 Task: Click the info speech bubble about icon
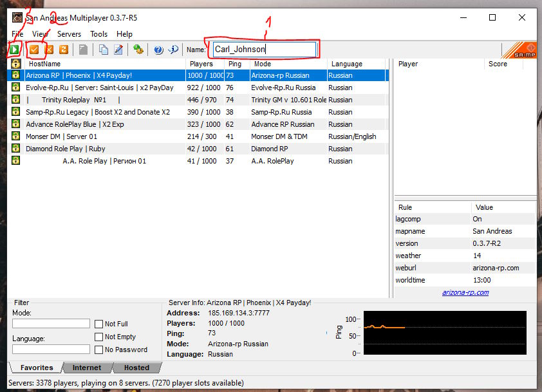tap(174, 50)
